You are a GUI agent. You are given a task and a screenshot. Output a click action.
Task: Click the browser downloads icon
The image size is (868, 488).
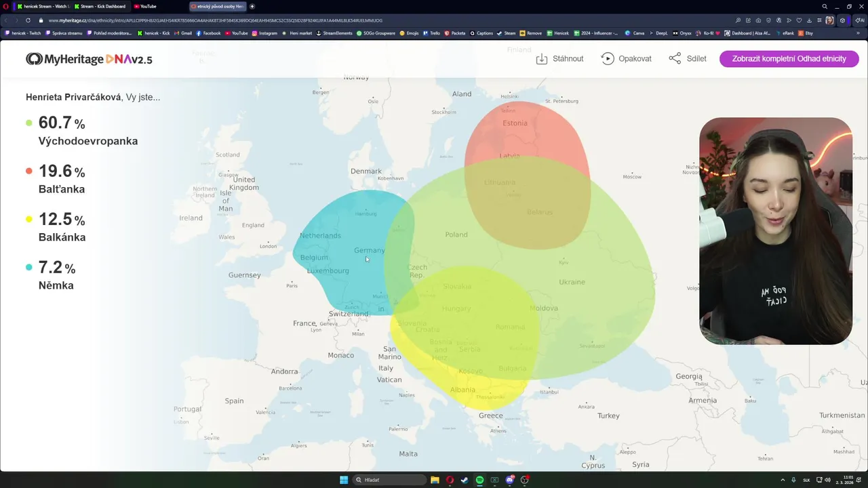[x=809, y=20]
